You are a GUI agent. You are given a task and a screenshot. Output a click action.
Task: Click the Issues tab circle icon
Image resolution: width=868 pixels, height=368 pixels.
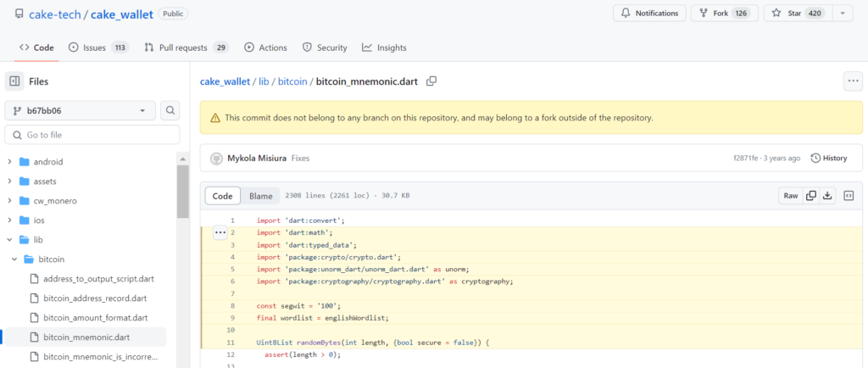coord(73,47)
